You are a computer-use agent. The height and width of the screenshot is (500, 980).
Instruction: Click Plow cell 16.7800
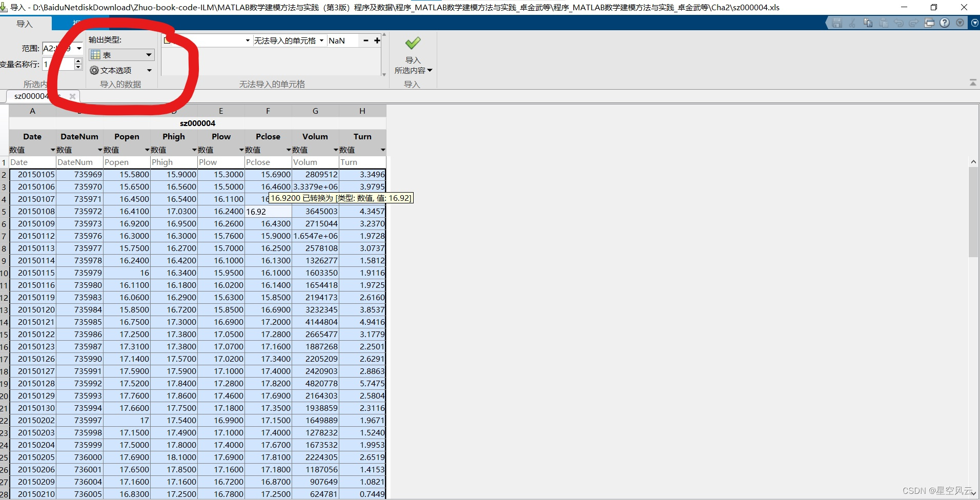[x=221, y=494]
